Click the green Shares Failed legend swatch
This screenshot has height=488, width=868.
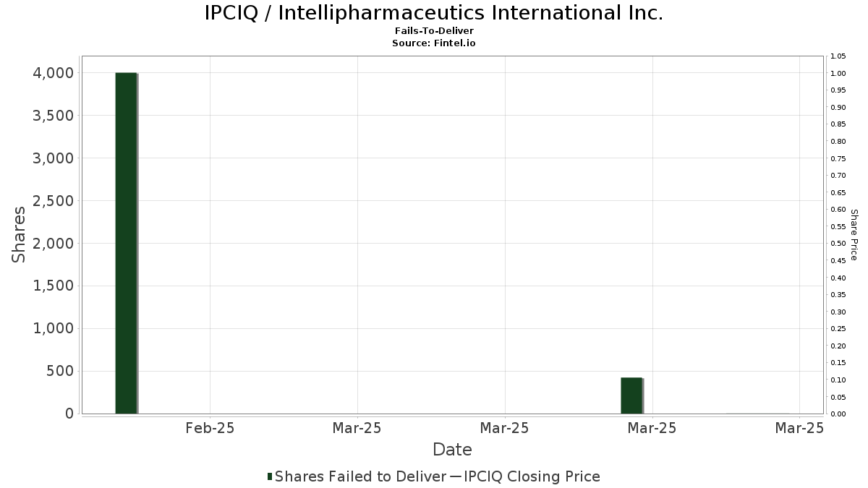(x=270, y=476)
